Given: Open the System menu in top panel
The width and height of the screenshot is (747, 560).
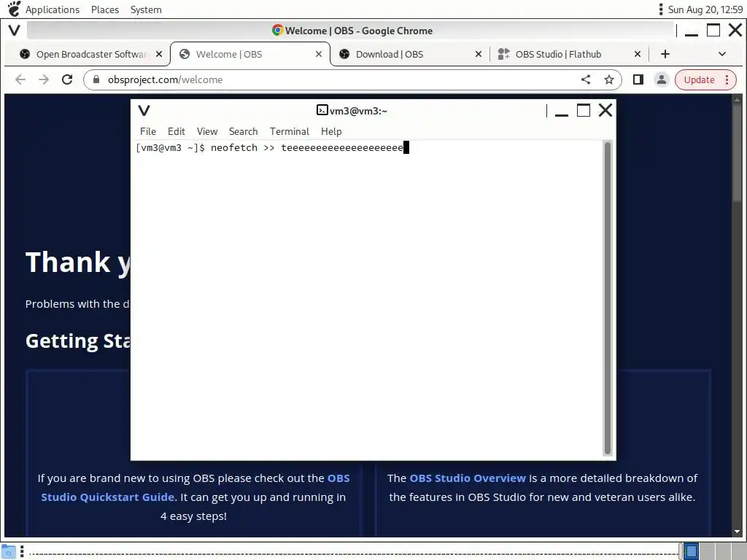Looking at the screenshot, I should 146,9.
